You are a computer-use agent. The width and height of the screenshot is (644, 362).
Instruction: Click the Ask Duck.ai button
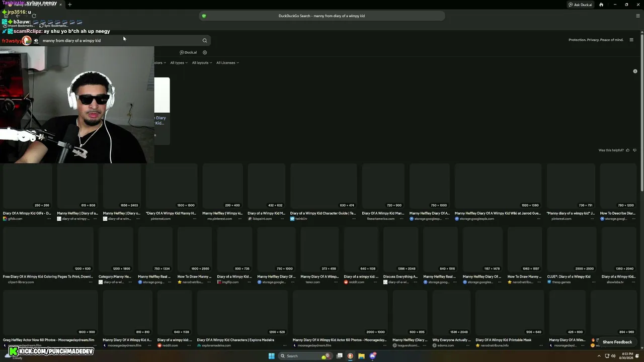coord(580,5)
